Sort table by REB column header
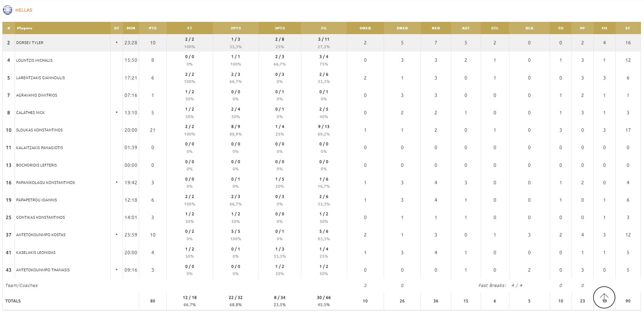 (x=436, y=28)
